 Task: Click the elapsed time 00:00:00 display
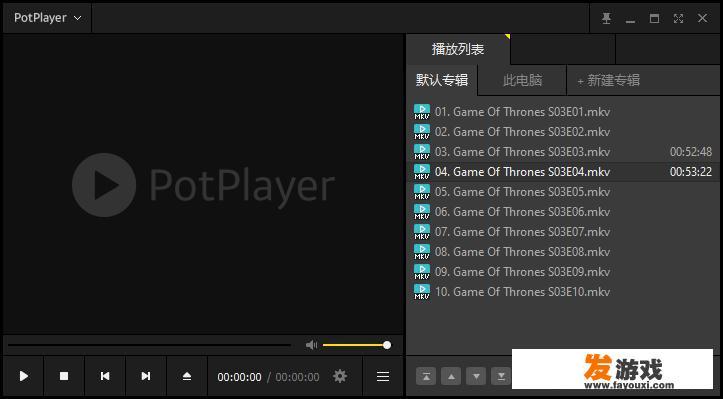point(239,377)
